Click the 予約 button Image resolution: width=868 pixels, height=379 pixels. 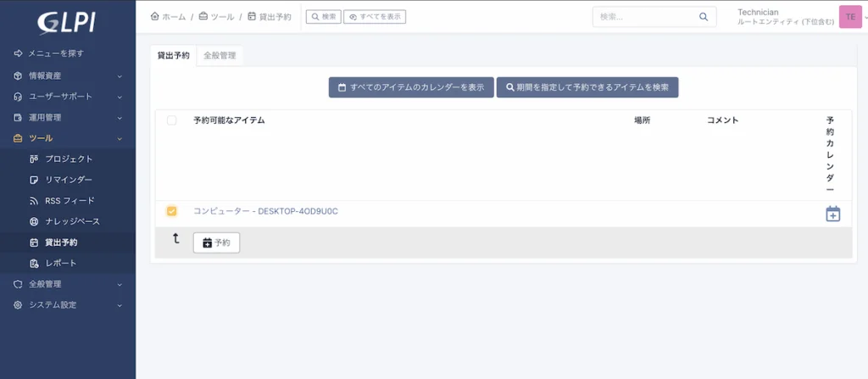coord(216,242)
